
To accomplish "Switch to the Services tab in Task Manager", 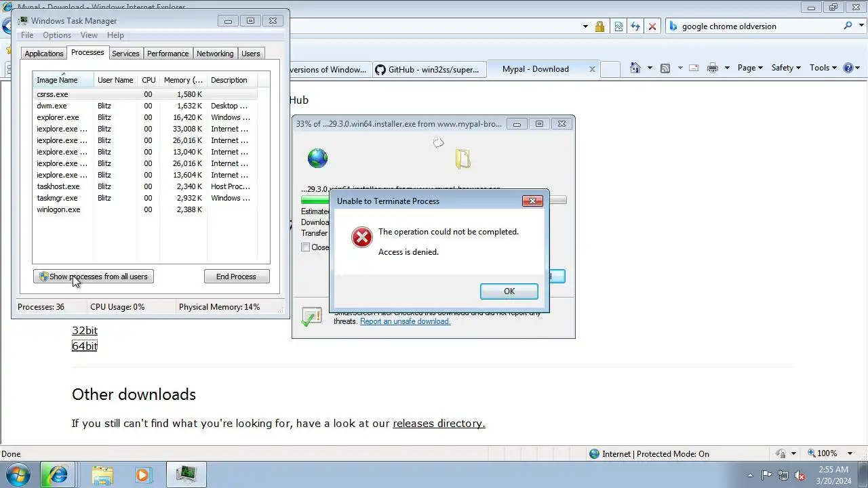I will tap(125, 54).
